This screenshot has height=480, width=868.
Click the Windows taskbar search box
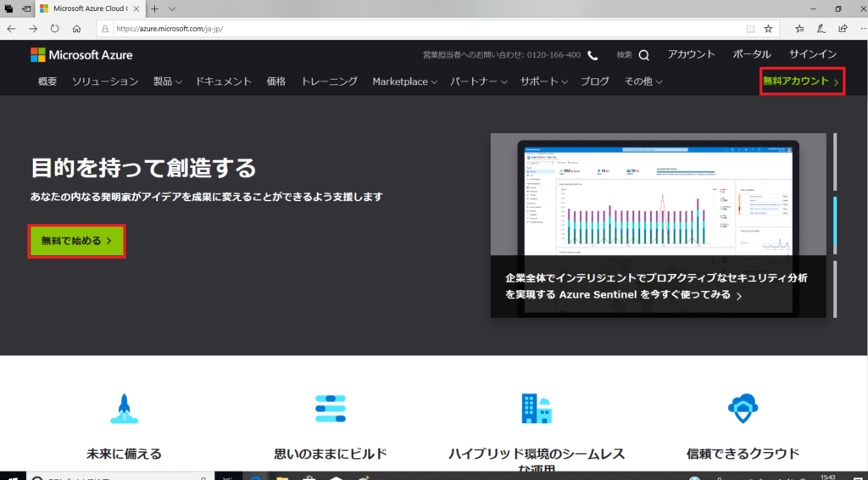coord(120,477)
